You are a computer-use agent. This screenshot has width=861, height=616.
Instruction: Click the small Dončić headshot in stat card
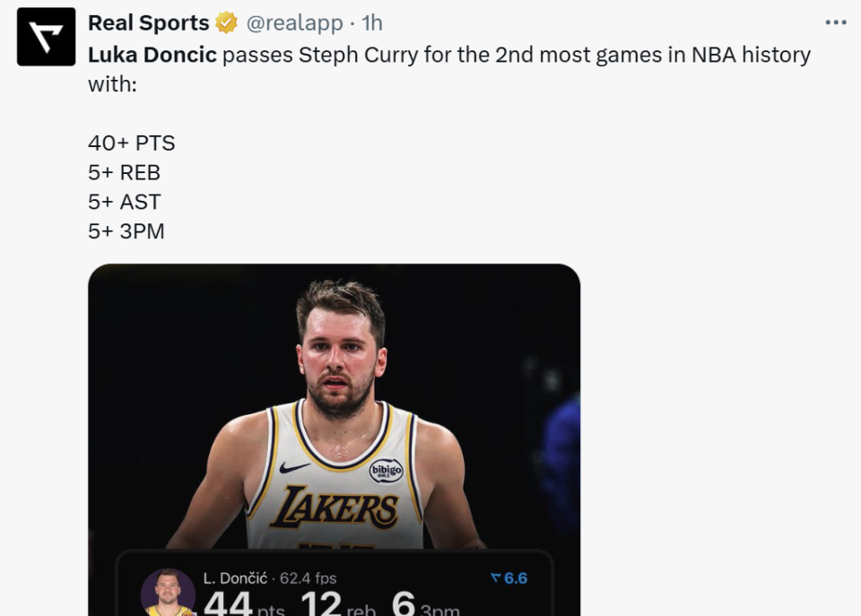(169, 594)
